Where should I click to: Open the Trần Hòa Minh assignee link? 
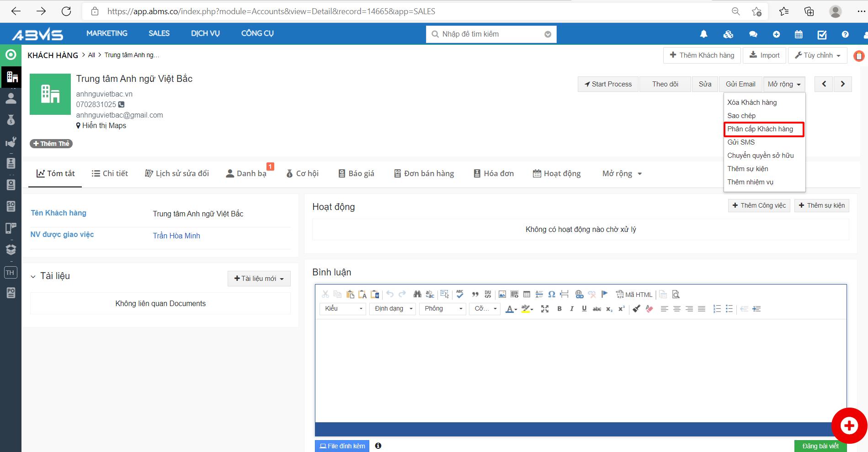coord(176,236)
